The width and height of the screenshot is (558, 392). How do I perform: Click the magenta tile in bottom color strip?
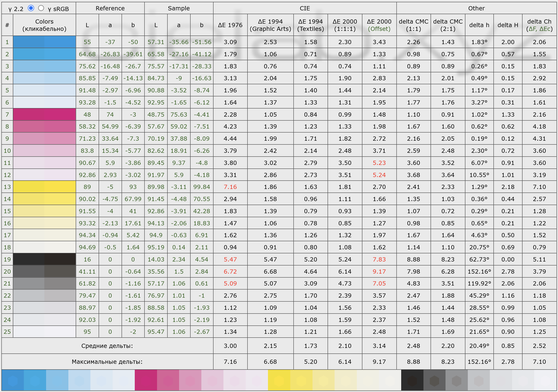(146, 380)
